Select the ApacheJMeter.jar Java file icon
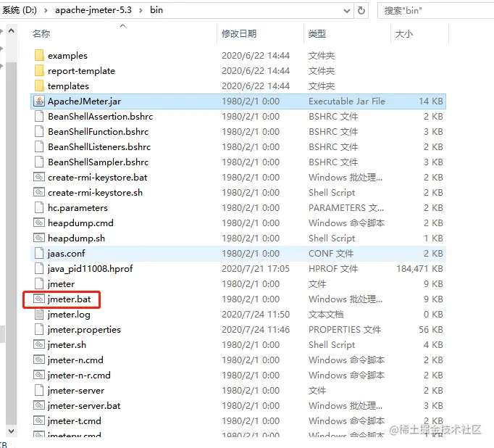The height and width of the screenshot is (448, 494). [39, 101]
